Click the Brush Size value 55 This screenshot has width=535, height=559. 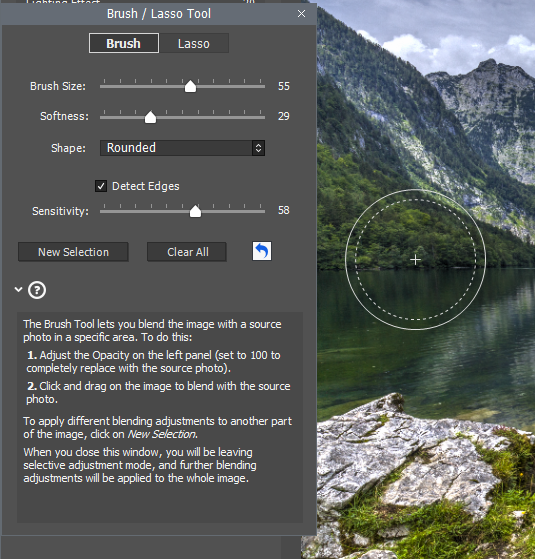[284, 86]
